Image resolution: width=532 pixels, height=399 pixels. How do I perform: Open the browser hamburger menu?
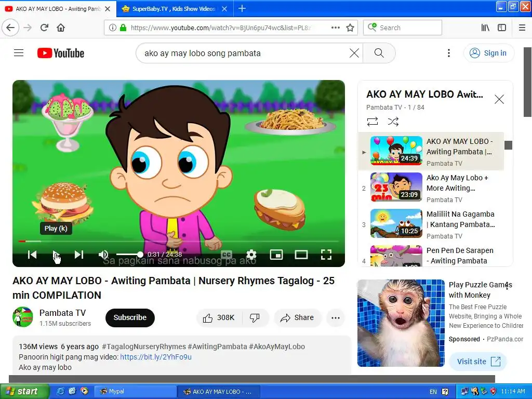(522, 28)
